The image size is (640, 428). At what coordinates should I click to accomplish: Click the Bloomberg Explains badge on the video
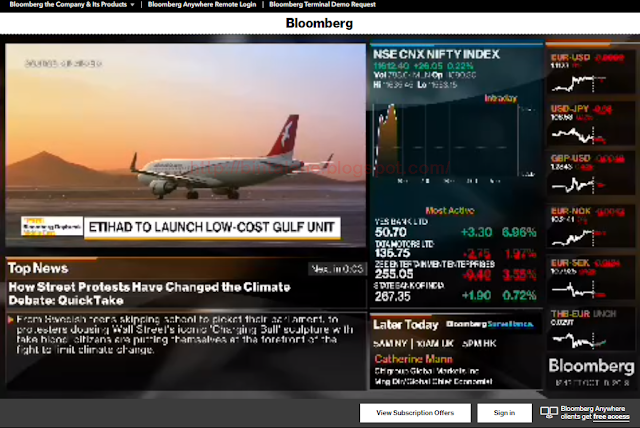pos(51,227)
